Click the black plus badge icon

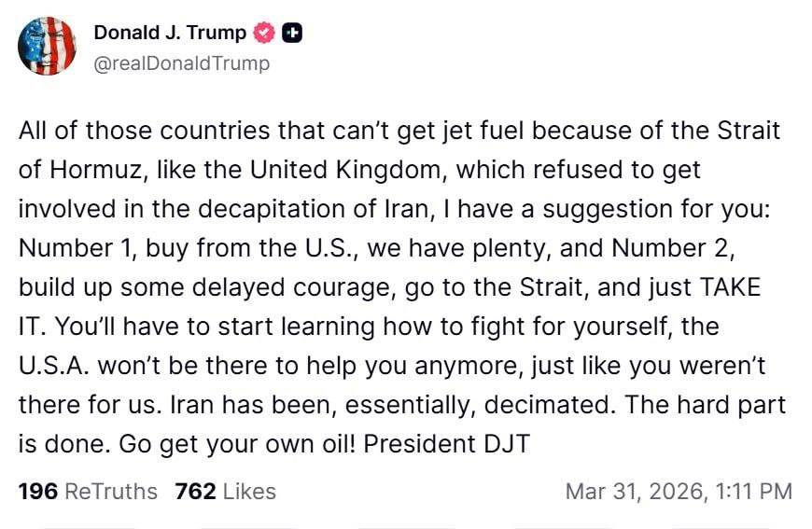coord(292,34)
